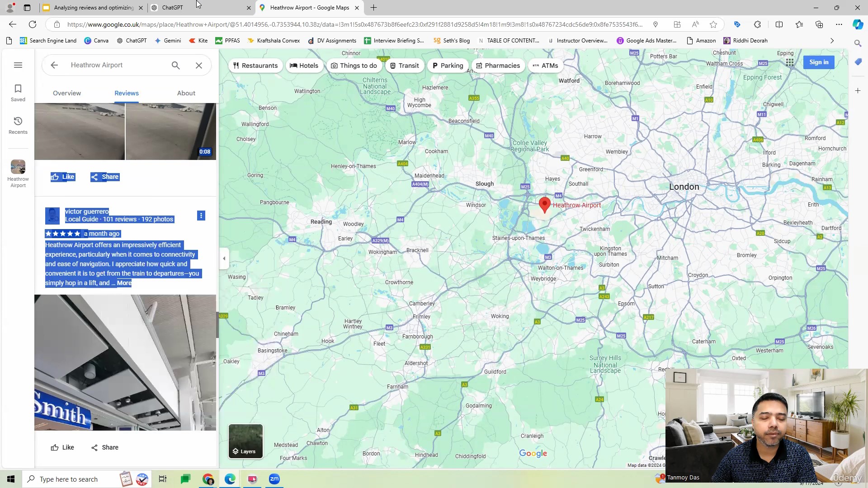
Task: Open Search Engine Land bookmark
Action: coord(48,41)
